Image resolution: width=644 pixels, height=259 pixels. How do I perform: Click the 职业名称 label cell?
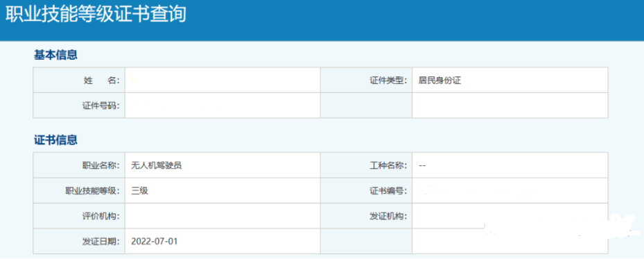click(x=79, y=165)
